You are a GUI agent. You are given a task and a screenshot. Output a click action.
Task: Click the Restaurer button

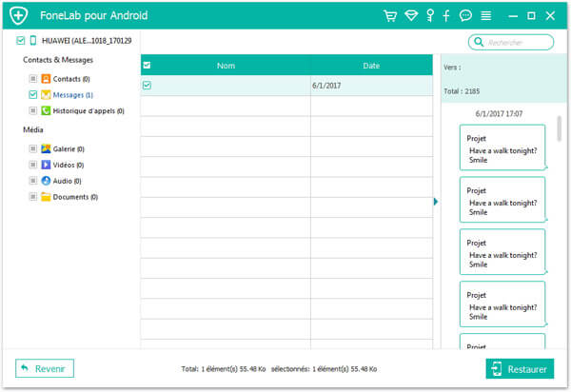tap(520, 369)
